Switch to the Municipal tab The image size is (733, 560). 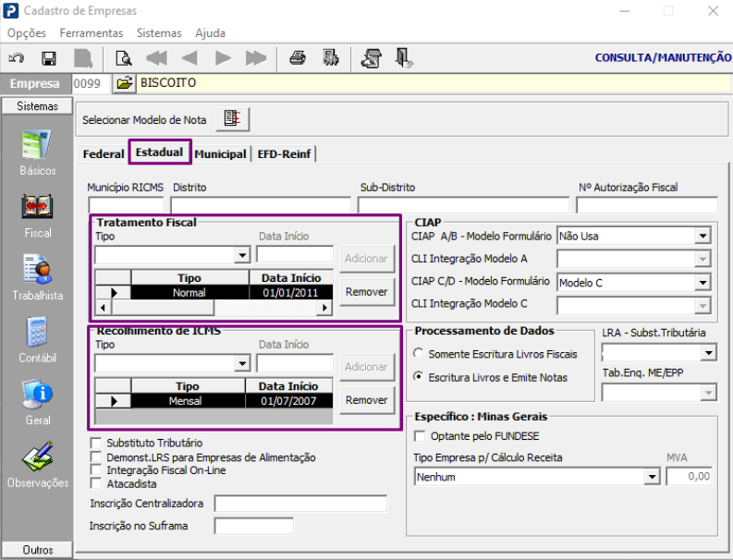(220, 154)
